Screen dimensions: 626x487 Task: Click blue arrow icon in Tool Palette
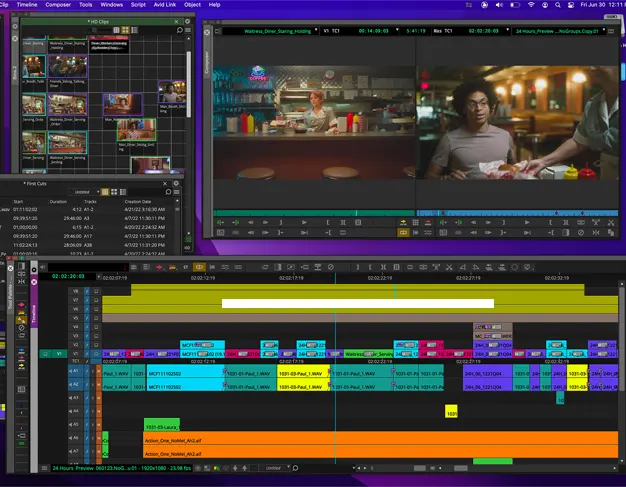tap(22, 351)
